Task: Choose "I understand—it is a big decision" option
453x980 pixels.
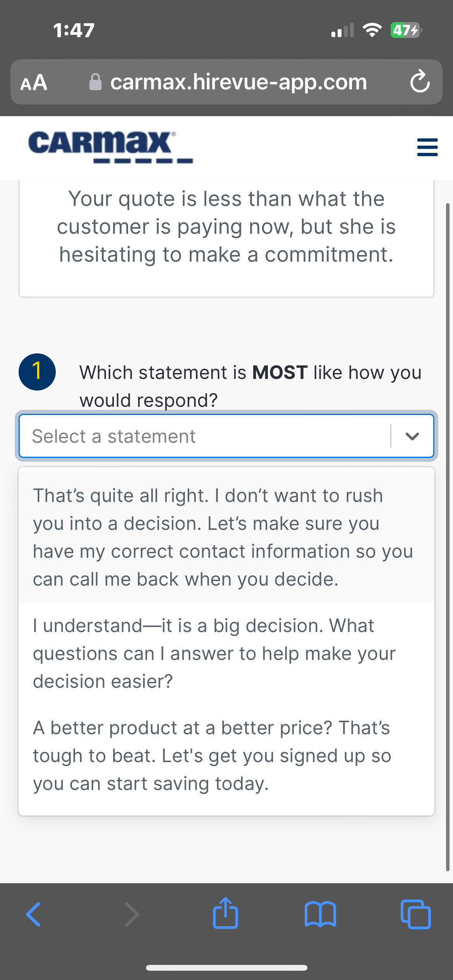Action: pos(226,653)
